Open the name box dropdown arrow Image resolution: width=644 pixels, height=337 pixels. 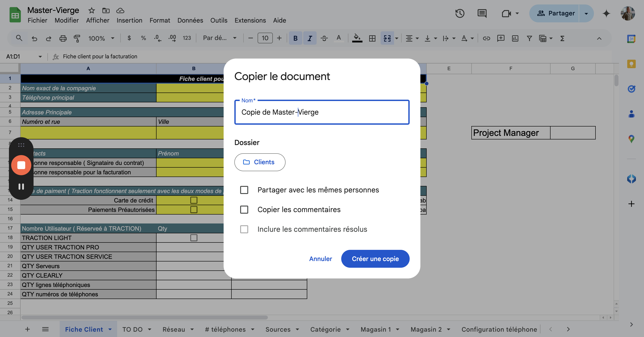click(40, 57)
